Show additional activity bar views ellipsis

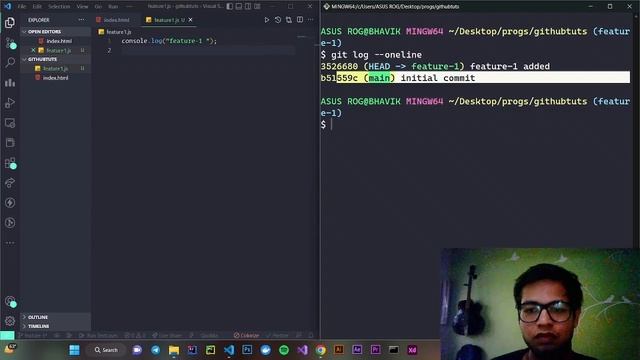10,243
